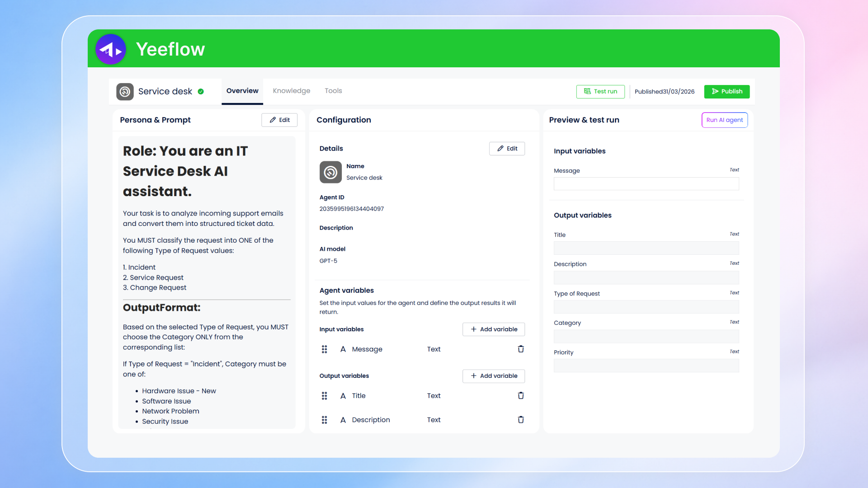Add a new input variable
The height and width of the screenshot is (488, 868).
point(493,329)
